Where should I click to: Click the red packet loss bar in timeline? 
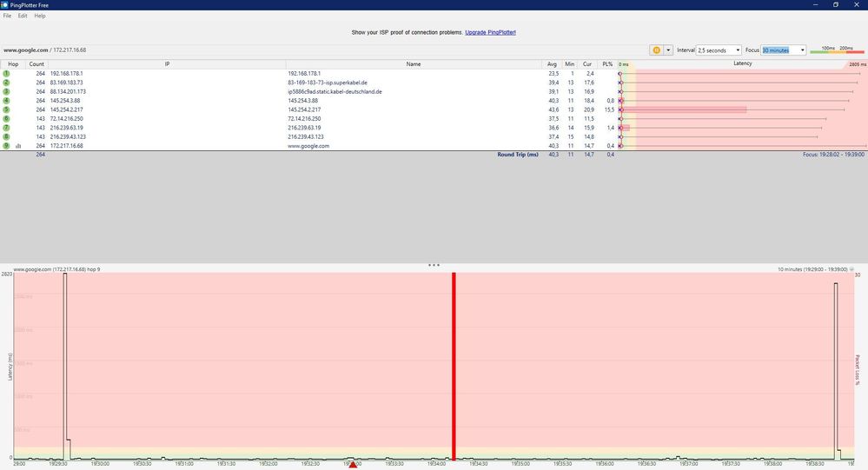click(x=454, y=366)
